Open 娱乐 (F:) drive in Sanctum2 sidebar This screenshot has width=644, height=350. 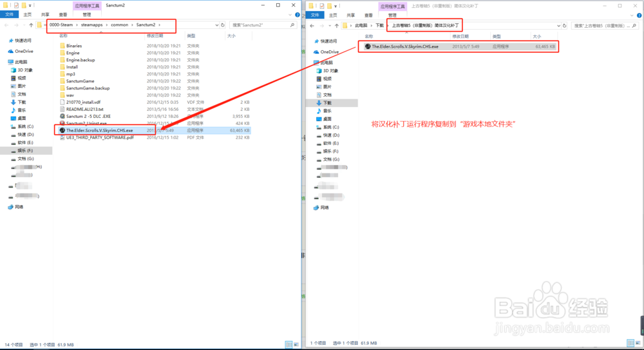pos(25,151)
